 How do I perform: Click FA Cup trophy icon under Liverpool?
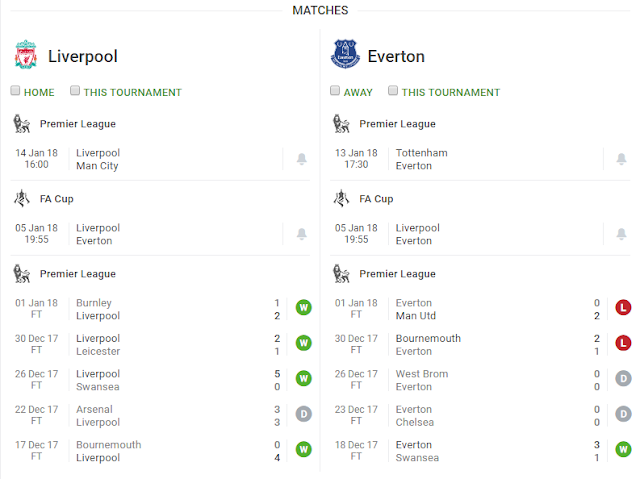pyautogui.click(x=22, y=199)
